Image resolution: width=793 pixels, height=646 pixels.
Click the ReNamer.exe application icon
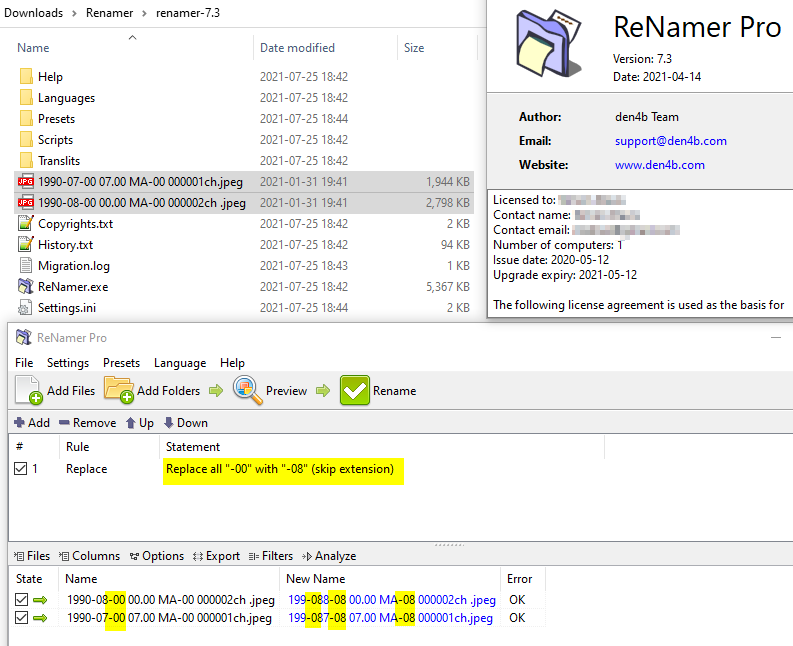click(26, 286)
